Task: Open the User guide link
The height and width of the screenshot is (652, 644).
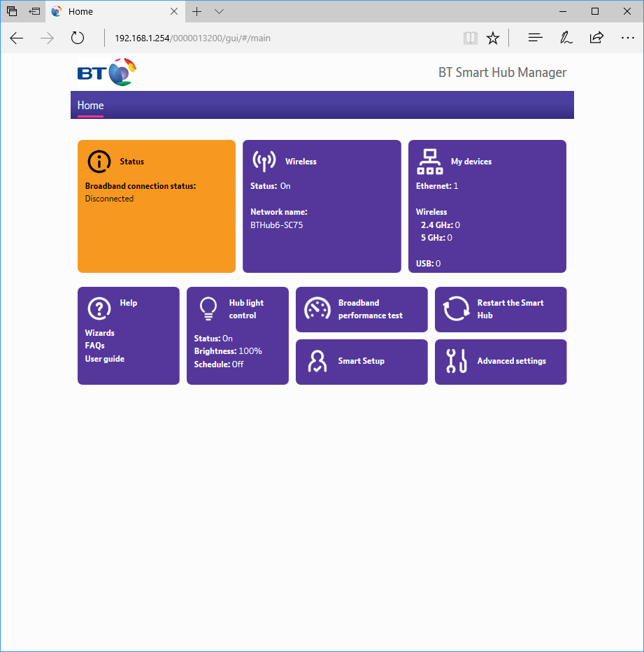Action: pyautogui.click(x=104, y=359)
